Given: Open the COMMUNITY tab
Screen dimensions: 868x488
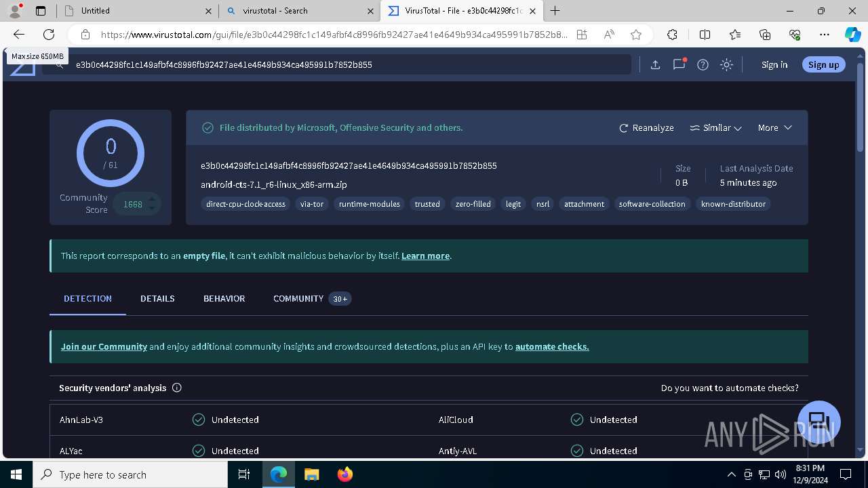Looking at the screenshot, I should [311, 298].
